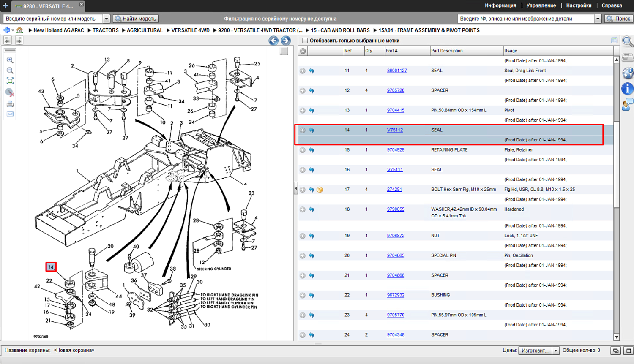The width and height of the screenshot is (634, 364).
Task: Close the '9280 - VERSATILE 4...' tab
Action: [82, 4]
